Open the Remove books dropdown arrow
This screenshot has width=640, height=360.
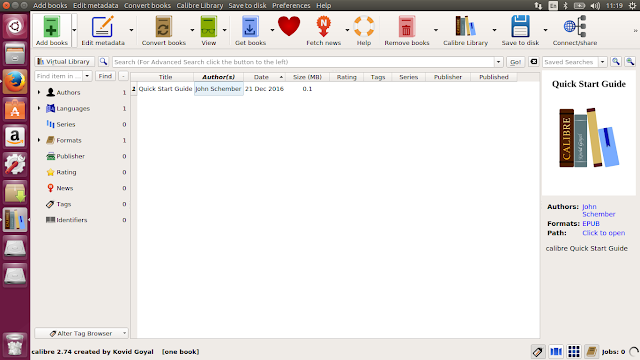[x=436, y=30]
